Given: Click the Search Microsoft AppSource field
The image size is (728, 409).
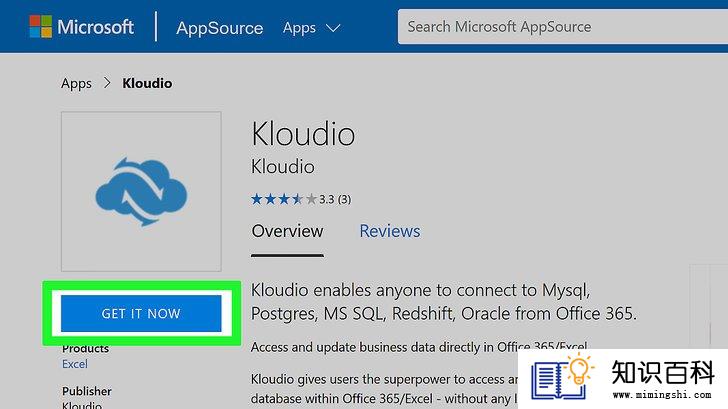Looking at the screenshot, I should coord(563,26).
